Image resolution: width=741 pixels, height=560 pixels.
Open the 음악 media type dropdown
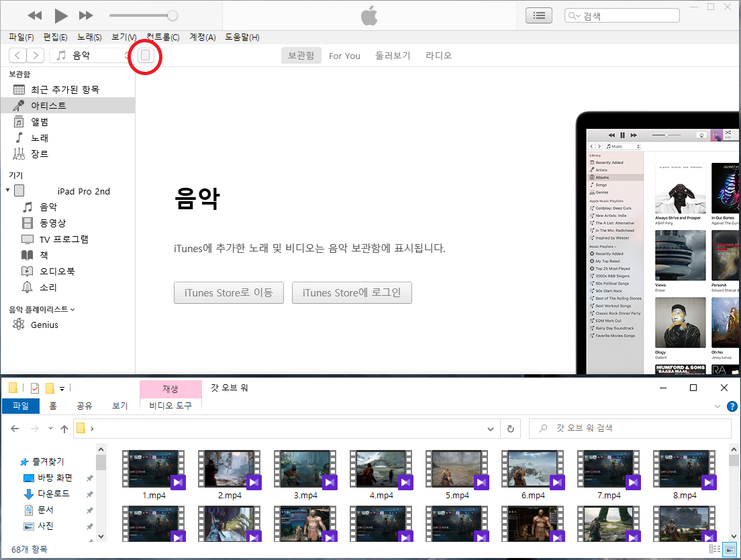click(x=90, y=55)
